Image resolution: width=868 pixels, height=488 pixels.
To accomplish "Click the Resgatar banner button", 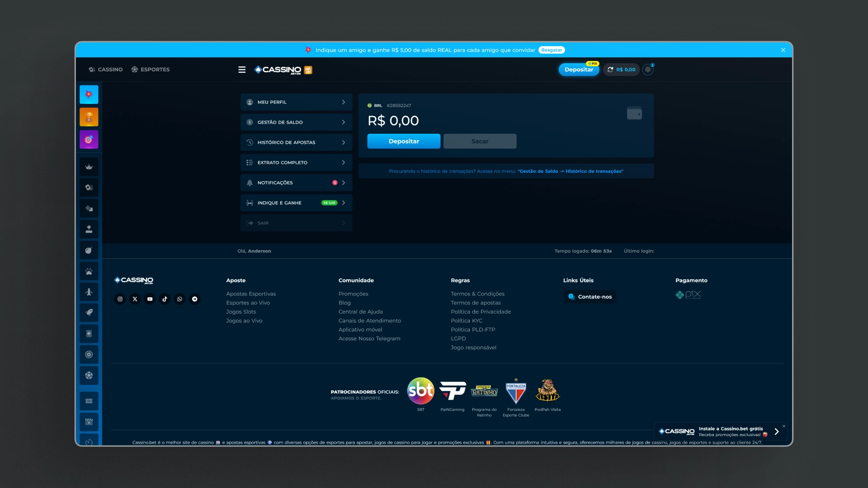I will 552,50.
